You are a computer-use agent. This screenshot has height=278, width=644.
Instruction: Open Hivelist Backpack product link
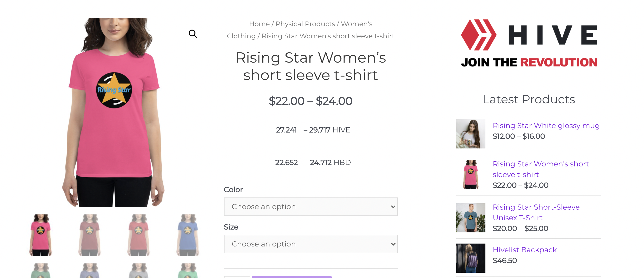[524, 250]
